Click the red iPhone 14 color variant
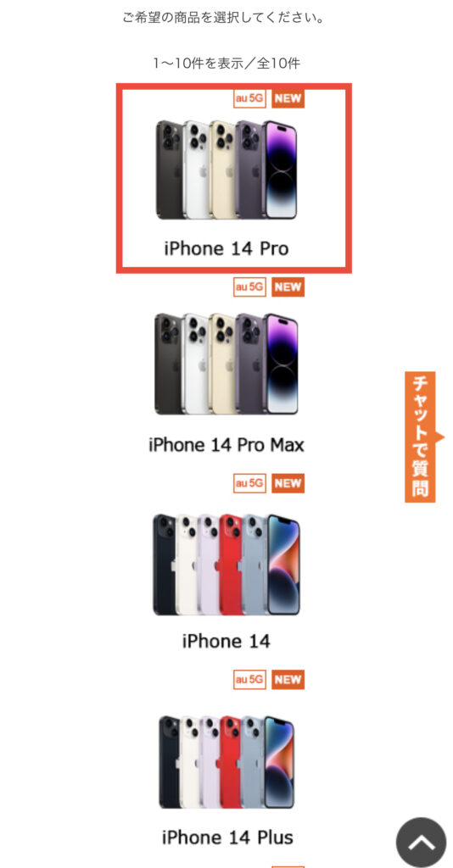The height and width of the screenshot is (868, 453). tap(231, 564)
